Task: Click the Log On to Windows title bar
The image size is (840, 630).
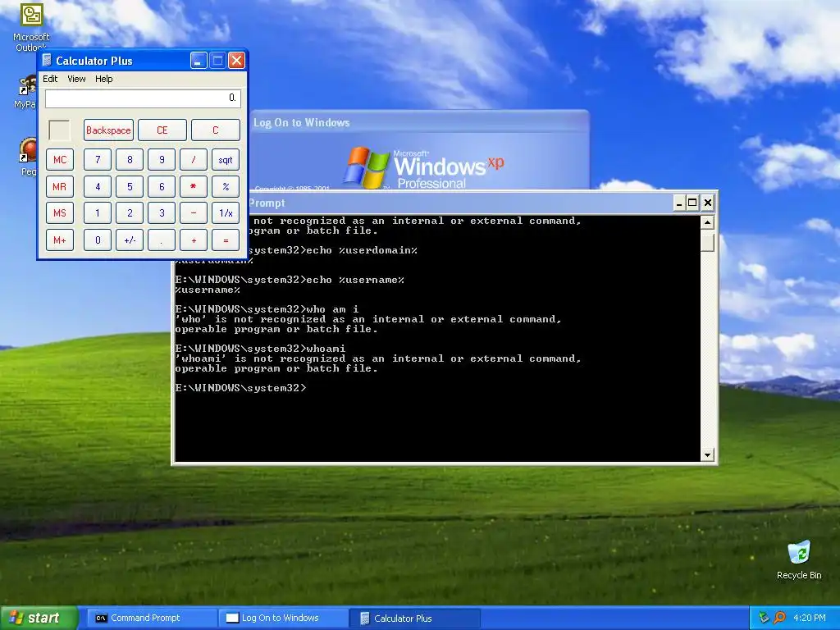Action: tap(419, 122)
